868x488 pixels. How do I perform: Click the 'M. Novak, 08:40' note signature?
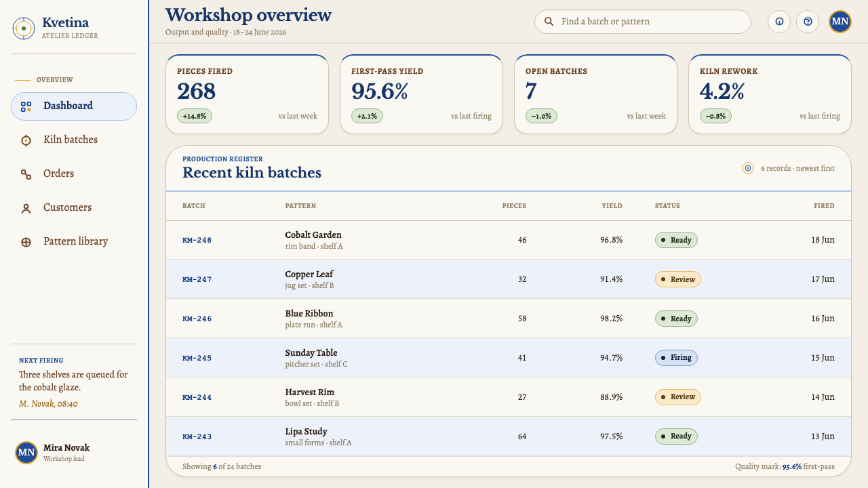pos(48,404)
